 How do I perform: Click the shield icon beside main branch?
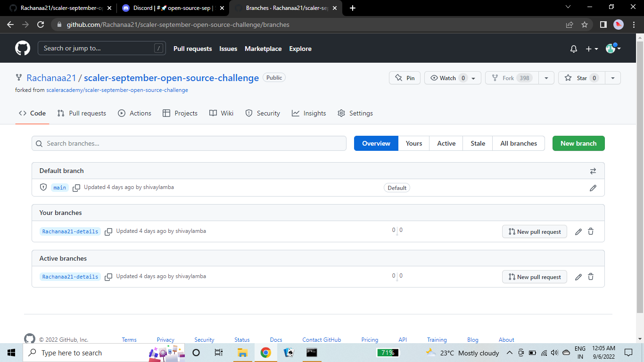(x=43, y=187)
